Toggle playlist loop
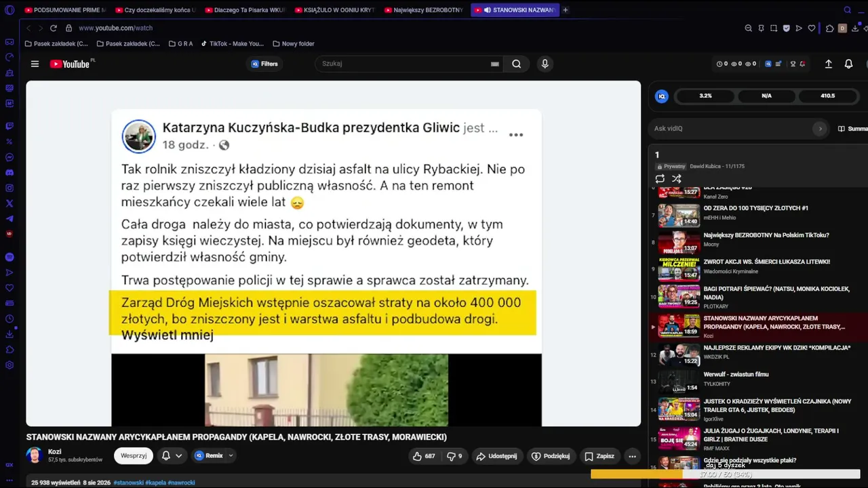 [x=660, y=179]
